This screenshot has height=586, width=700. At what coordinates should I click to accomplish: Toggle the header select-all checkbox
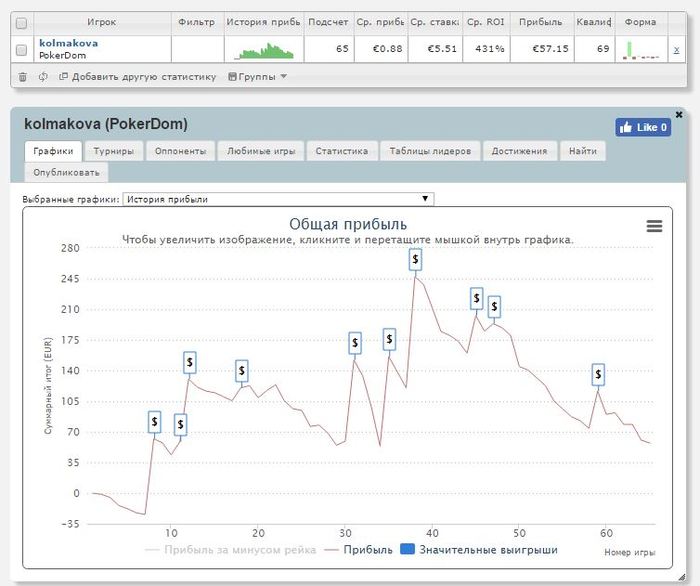[x=21, y=23]
